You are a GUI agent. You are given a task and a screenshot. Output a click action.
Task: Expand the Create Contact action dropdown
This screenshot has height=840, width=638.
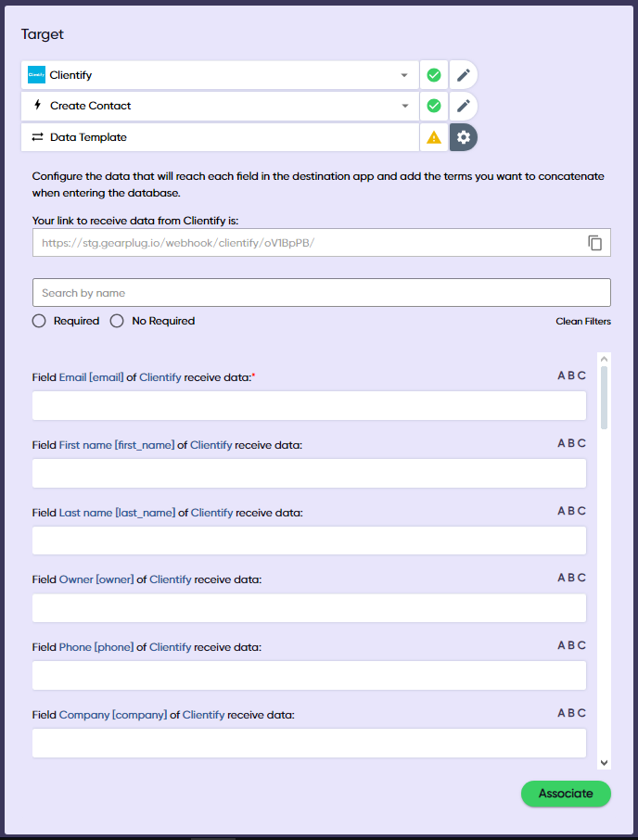tap(404, 106)
